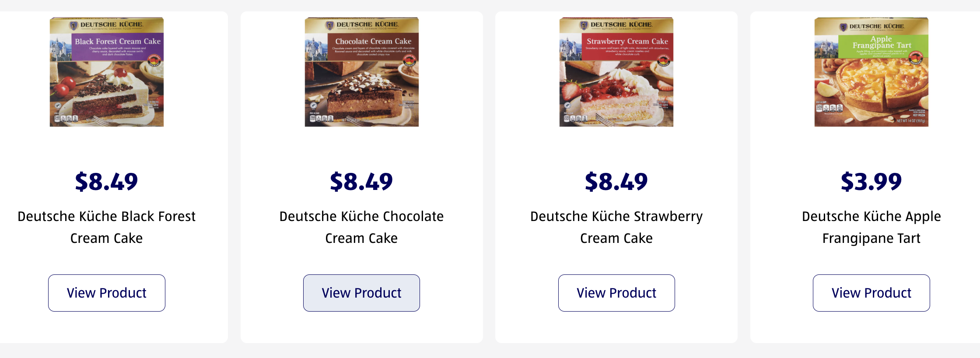Click the green Apple Frangipane Tart package label
This screenshot has width=980, height=358.
(882, 46)
